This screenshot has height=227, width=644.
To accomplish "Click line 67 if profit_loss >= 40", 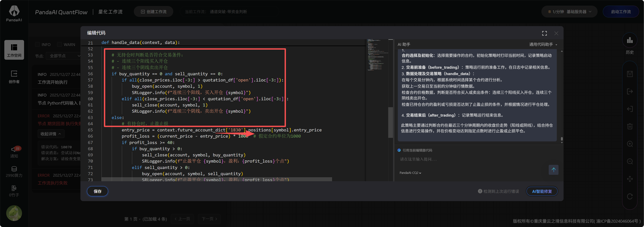I will coord(148,143).
